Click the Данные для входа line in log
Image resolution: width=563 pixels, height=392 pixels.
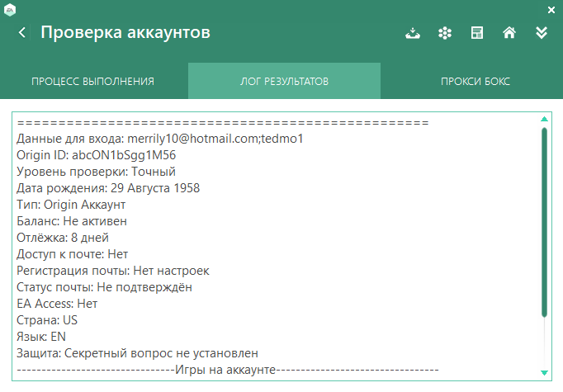pyautogui.click(x=160, y=139)
